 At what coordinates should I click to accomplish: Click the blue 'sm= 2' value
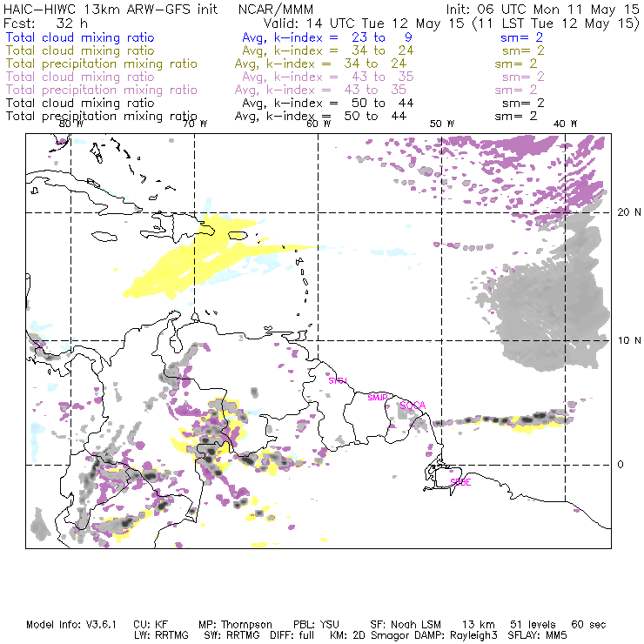521,37
